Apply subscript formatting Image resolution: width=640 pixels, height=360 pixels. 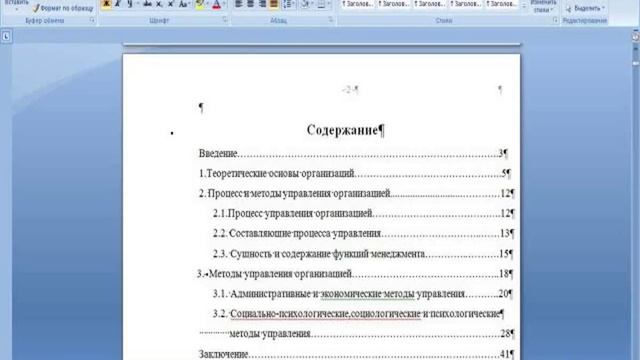coord(159,4)
